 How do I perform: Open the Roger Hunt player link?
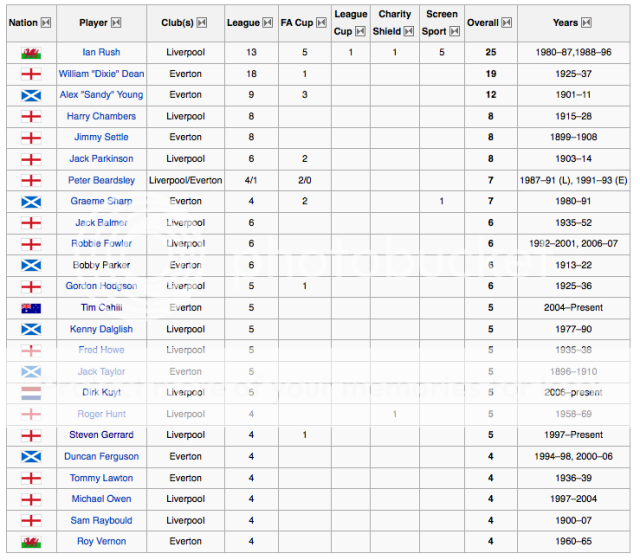point(101,414)
